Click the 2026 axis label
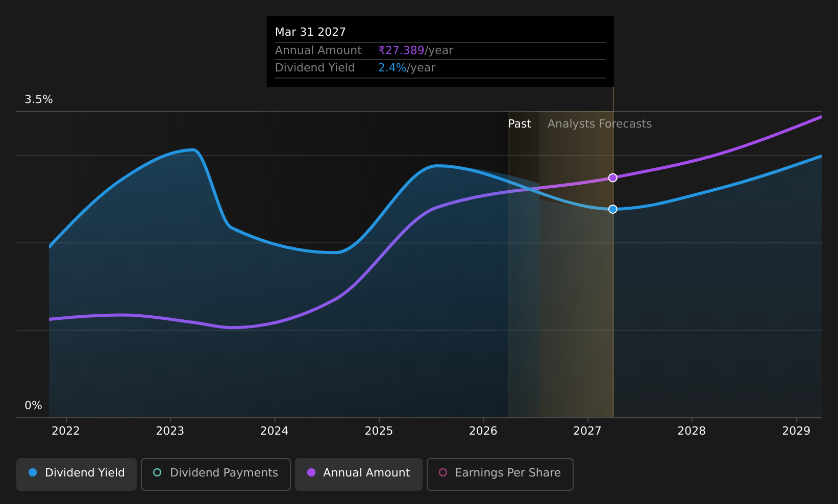The height and width of the screenshot is (504, 838). coord(483,431)
